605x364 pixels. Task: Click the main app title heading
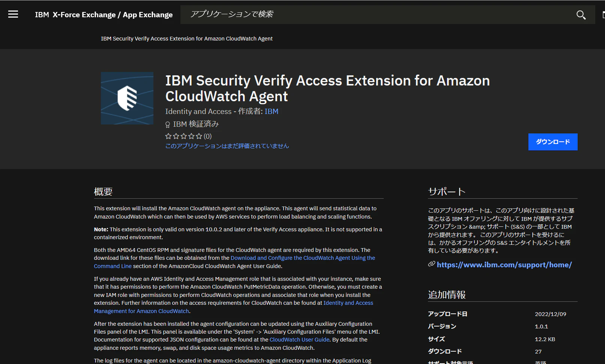[327, 88]
